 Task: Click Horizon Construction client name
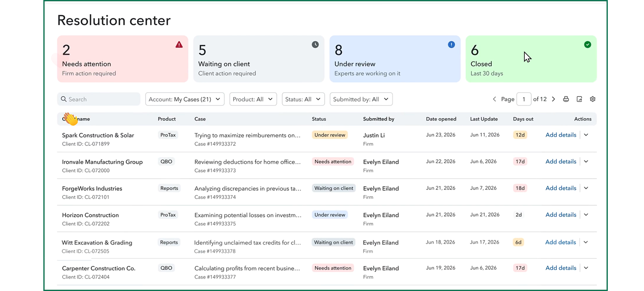[90, 215]
